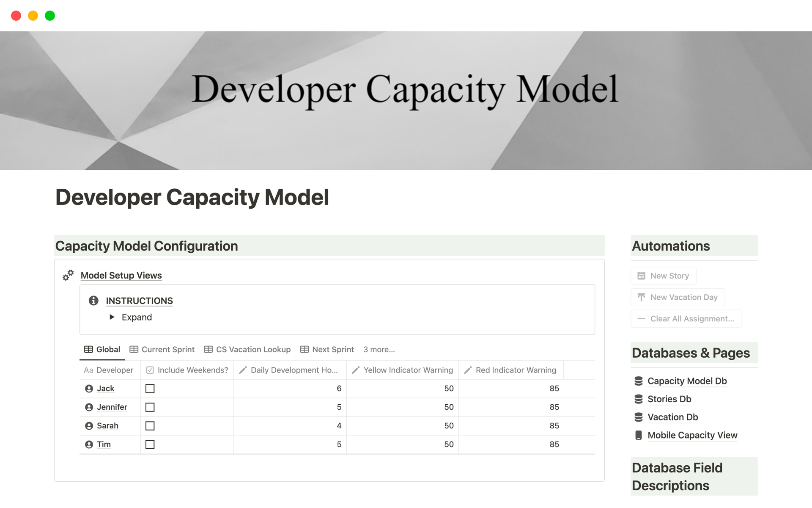
Task: Click the Vacation Db icon
Action: 639,417
